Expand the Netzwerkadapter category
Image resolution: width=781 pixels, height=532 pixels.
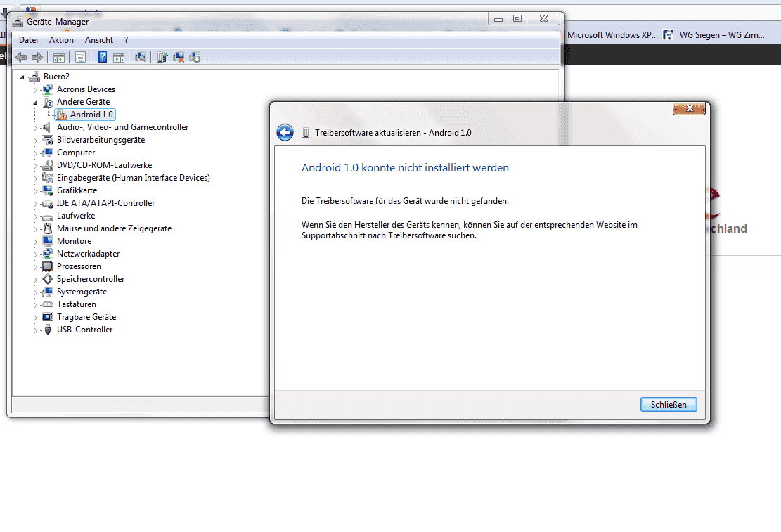[x=36, y=254]
